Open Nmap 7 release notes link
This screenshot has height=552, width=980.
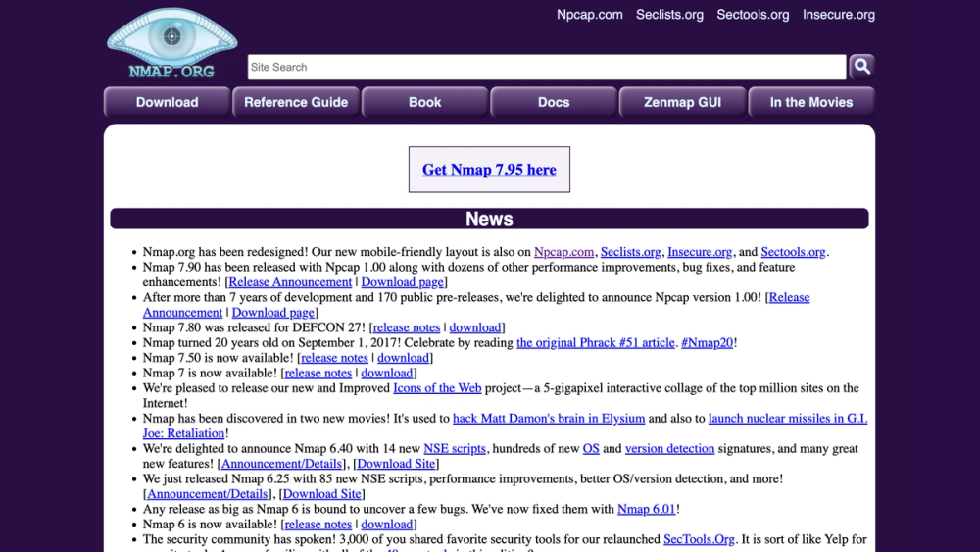[318, 374]
